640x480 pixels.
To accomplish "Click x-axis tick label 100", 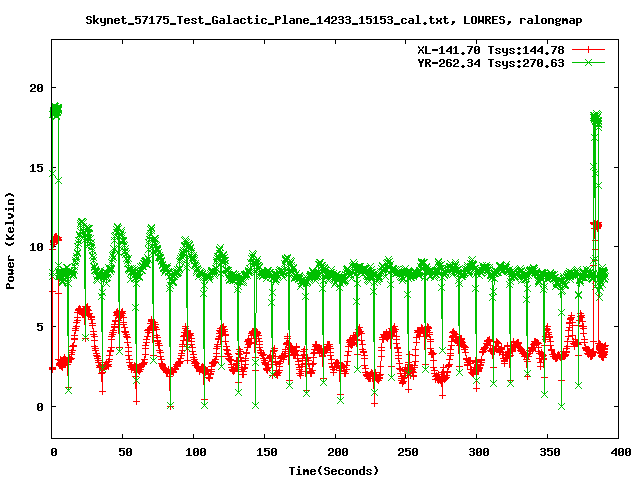I will pyautogui.click(x=196, y=452).
